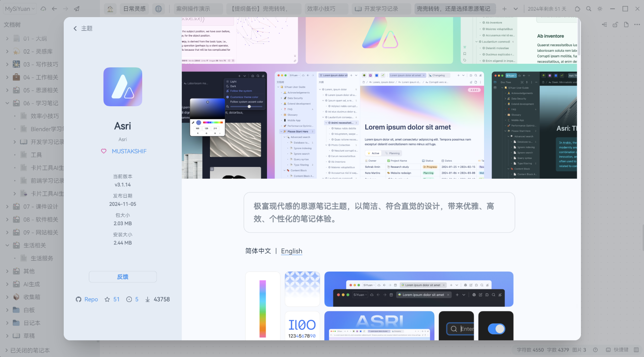The width and height of the screenshot is (644, 357).
Task: Open the MUSTAKSHIF author link
Action: 129,151
